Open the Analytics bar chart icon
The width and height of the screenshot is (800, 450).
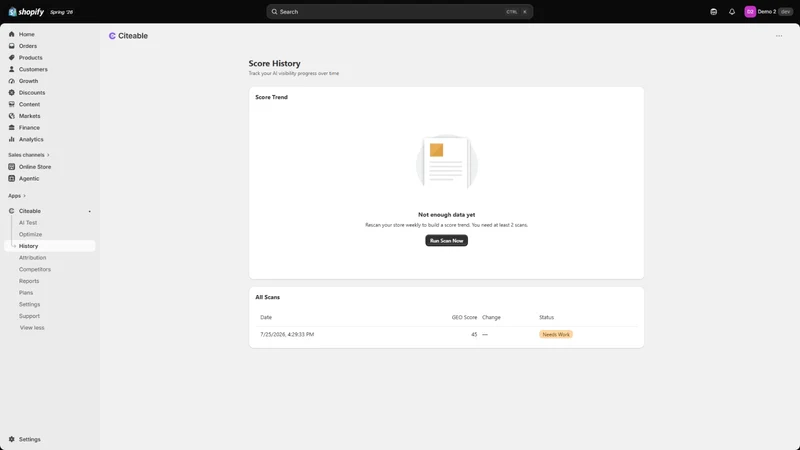[x=12, y=139]
